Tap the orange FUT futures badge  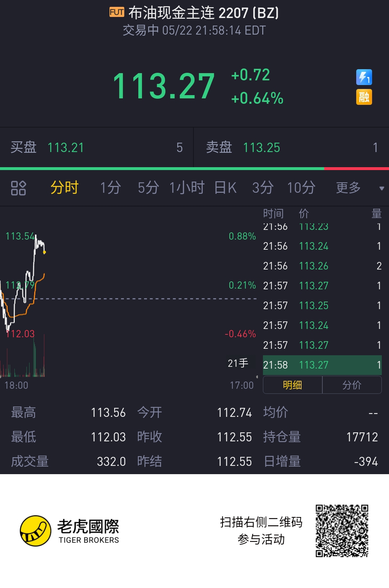point(117,12)
